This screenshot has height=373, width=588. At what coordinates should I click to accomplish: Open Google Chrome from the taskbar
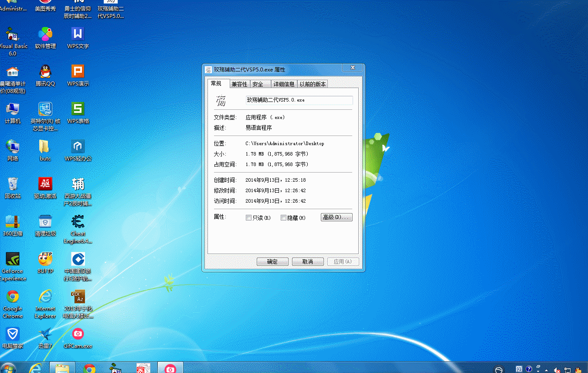[90, 369]
